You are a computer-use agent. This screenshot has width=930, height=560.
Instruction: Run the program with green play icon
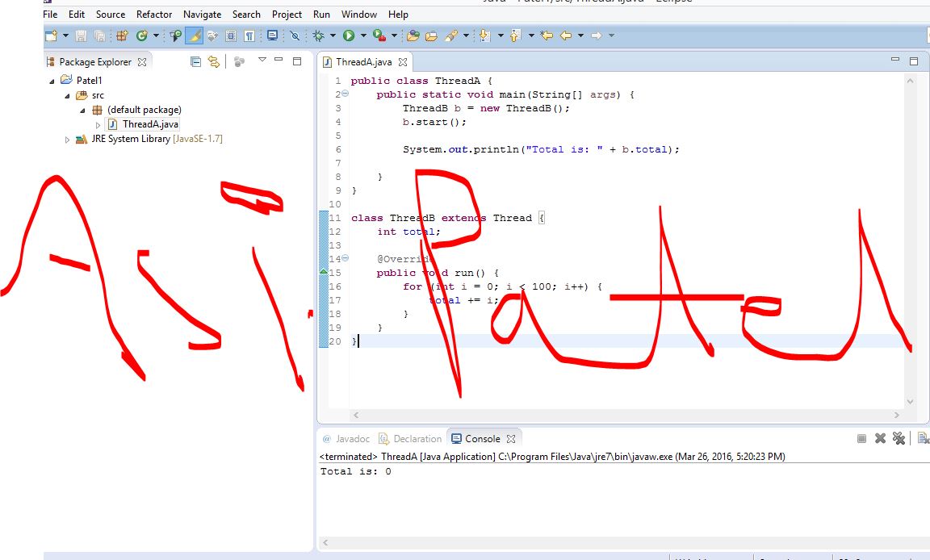(349, 36)
